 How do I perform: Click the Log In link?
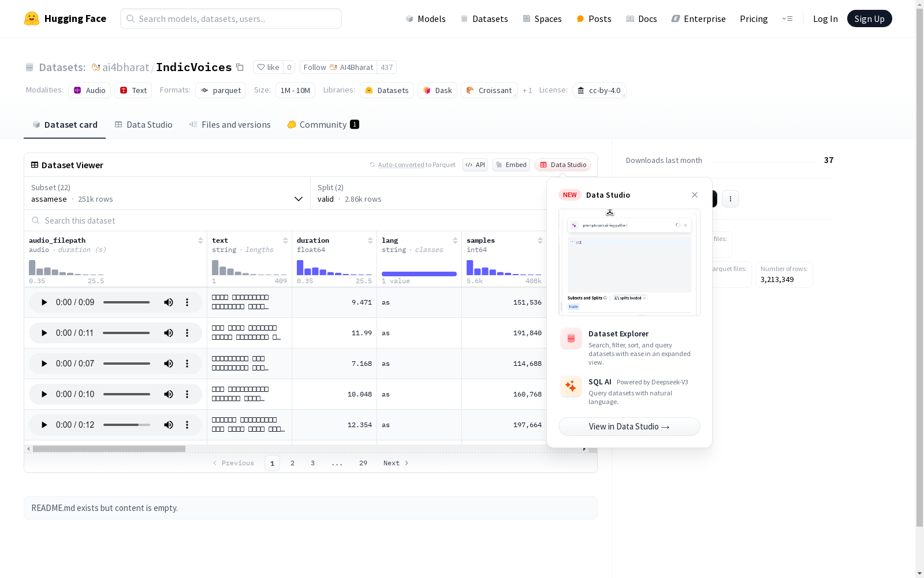[825, 18]
